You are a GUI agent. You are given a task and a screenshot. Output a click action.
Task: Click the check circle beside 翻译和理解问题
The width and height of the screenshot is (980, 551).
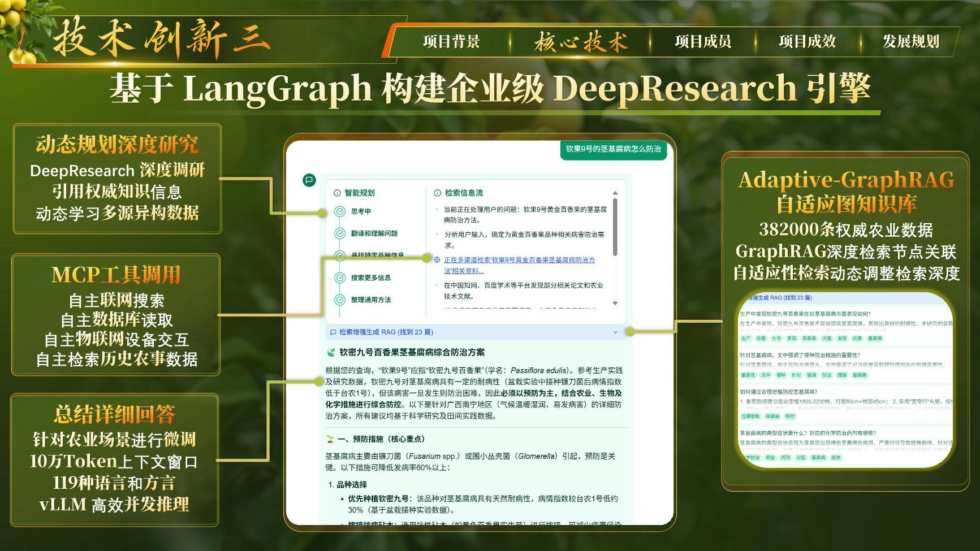click(340, 233)
